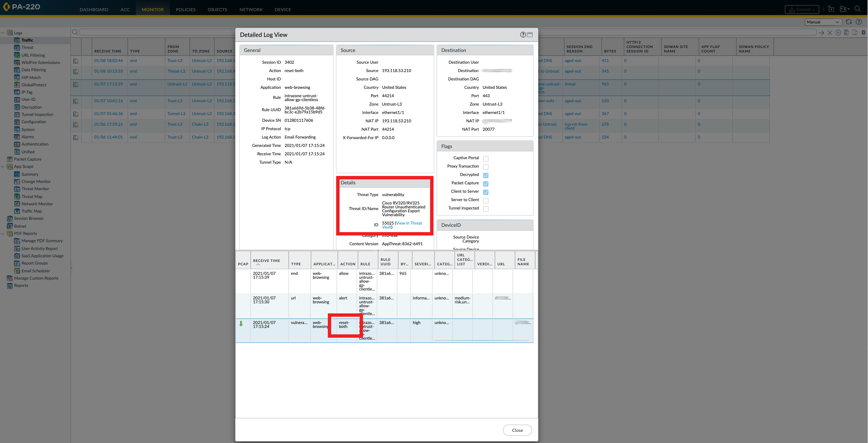
Task: Uncheck the Decrypted flag
Action: tap(485, 175)
